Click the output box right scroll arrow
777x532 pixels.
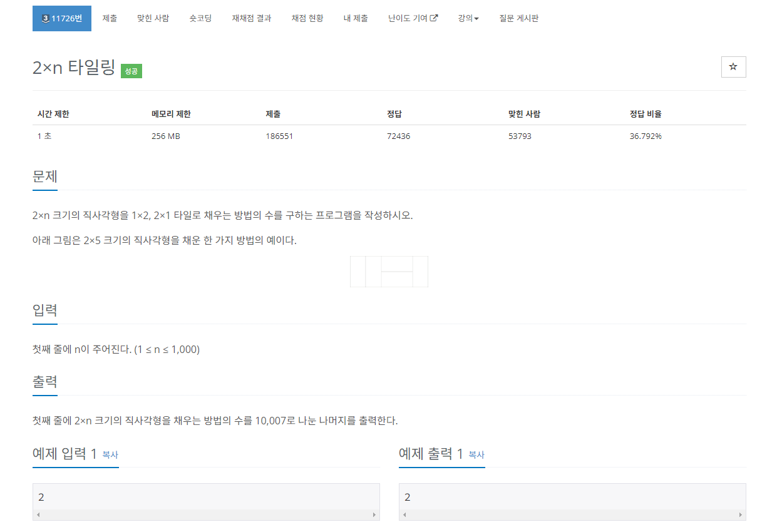[x=741, y=515]
